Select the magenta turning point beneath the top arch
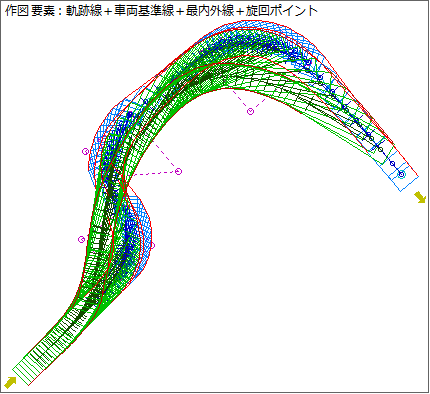This screenshot has width=430, height=394. (x=250, y=112)
